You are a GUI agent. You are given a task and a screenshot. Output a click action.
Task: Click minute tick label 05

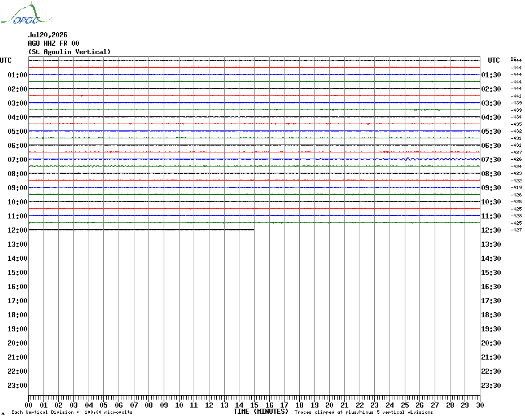click(104, 405)
